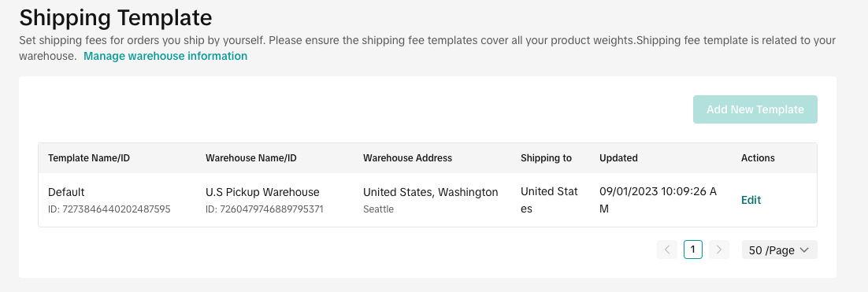Image resolution: width=868 pixels, height=292 pixels.
Task: Edit the Default shipping template
Action: click(x=751, y=200)
